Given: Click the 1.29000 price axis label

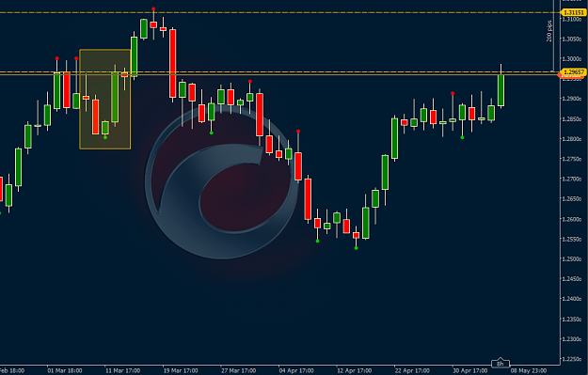Looking at the screenshot, I should pyautogui.click(x=572, y=99).
